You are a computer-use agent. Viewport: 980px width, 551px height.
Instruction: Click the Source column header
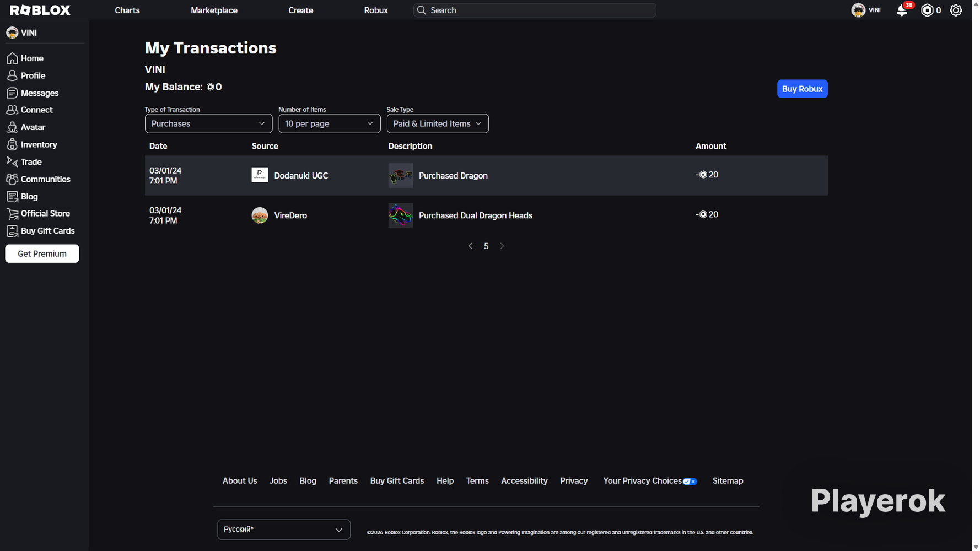click(265, 146)
